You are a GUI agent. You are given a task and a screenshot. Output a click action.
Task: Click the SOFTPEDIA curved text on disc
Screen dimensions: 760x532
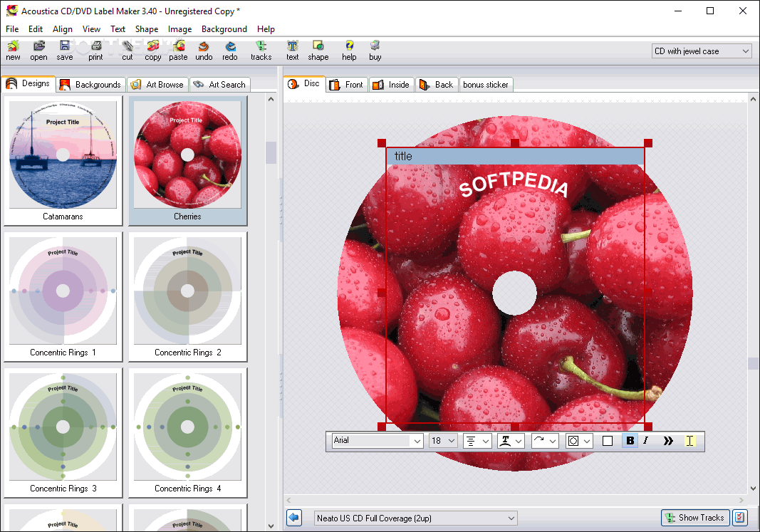click(514, 184)
